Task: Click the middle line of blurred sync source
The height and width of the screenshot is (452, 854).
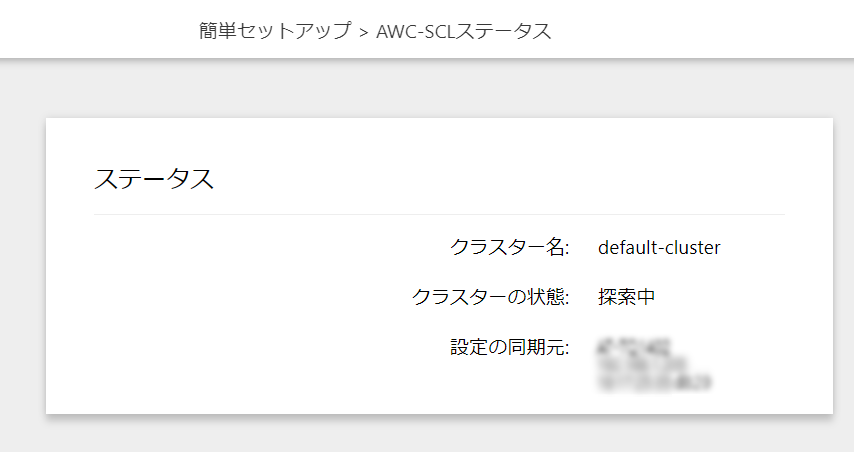Action: [643, 364]
